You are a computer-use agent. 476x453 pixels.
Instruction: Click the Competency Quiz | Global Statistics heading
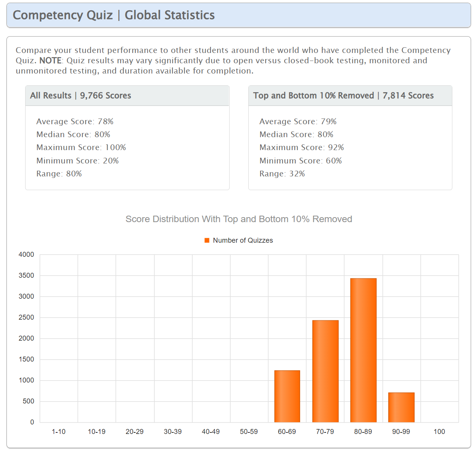tap(114, 15)
